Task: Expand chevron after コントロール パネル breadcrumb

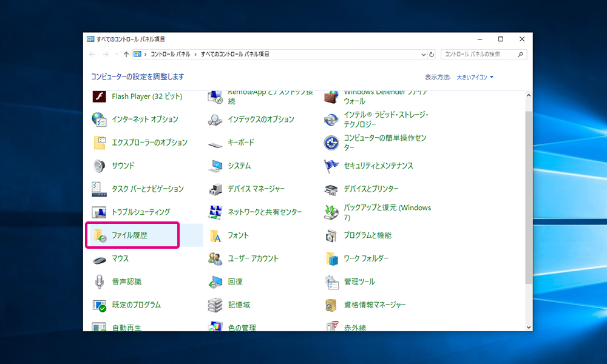Action: click(x=195, y=54)
